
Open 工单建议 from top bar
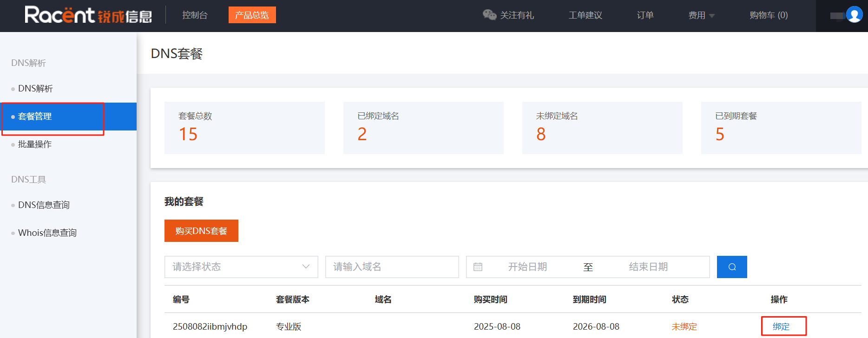point(585,15)
